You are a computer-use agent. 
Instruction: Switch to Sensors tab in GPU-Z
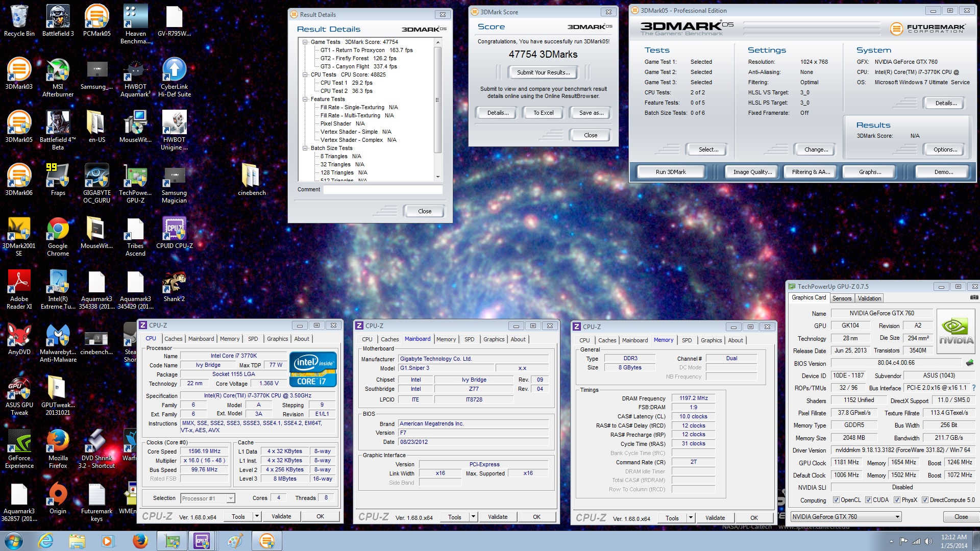point(842,298)
